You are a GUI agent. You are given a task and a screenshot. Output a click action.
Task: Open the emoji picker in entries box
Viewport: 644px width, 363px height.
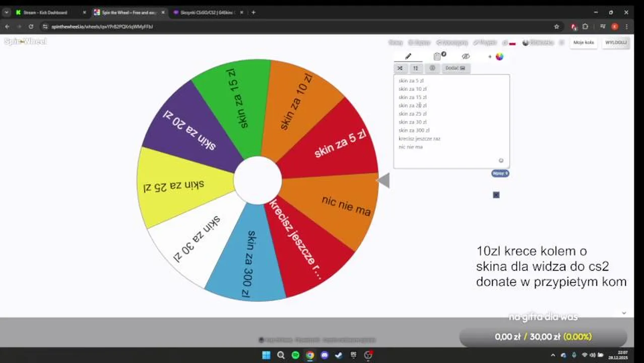click(x=501, y=161)
